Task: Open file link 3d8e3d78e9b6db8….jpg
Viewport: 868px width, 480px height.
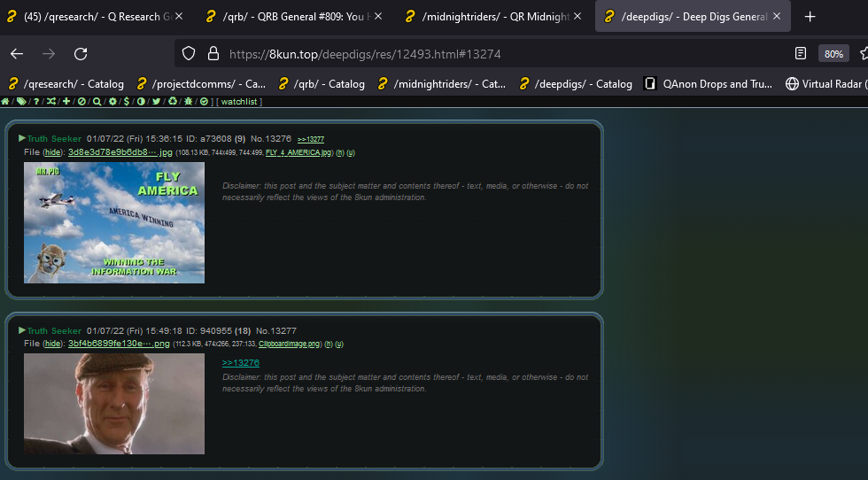Action: (120, 152)
